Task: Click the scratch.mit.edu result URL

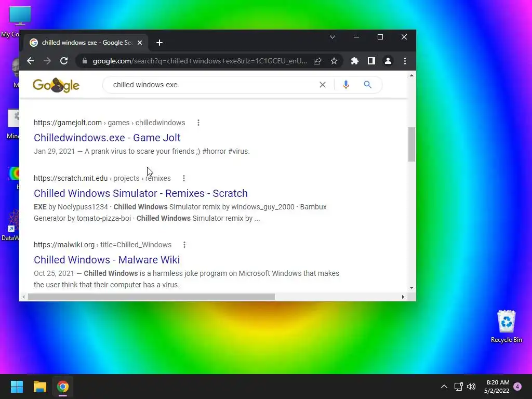Action: [x=102, y=179]
